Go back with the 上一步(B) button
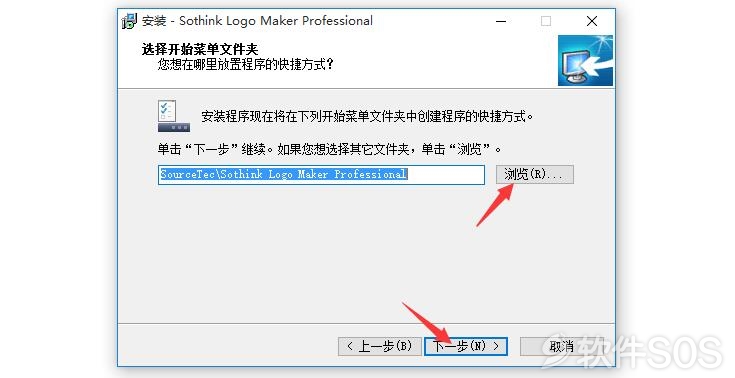The width and height of the screenshot is (735, 378). pos(380,347)
